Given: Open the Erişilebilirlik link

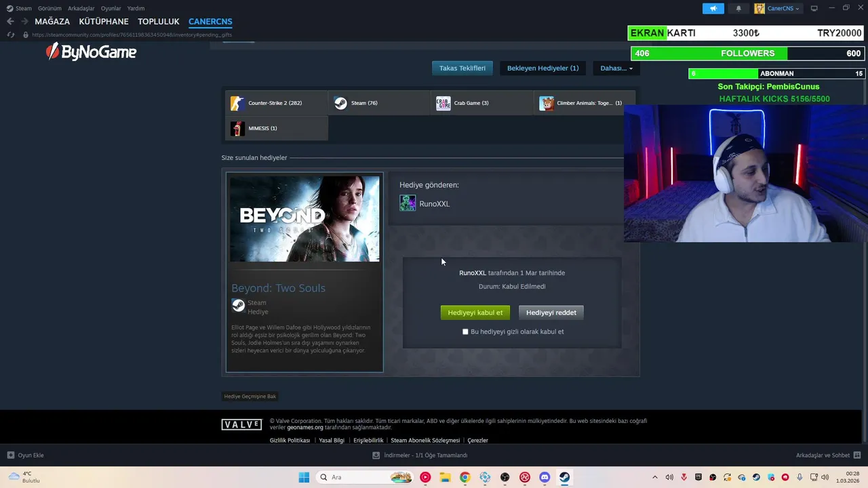Looking at the screenshot, I should tap(368, 441).
